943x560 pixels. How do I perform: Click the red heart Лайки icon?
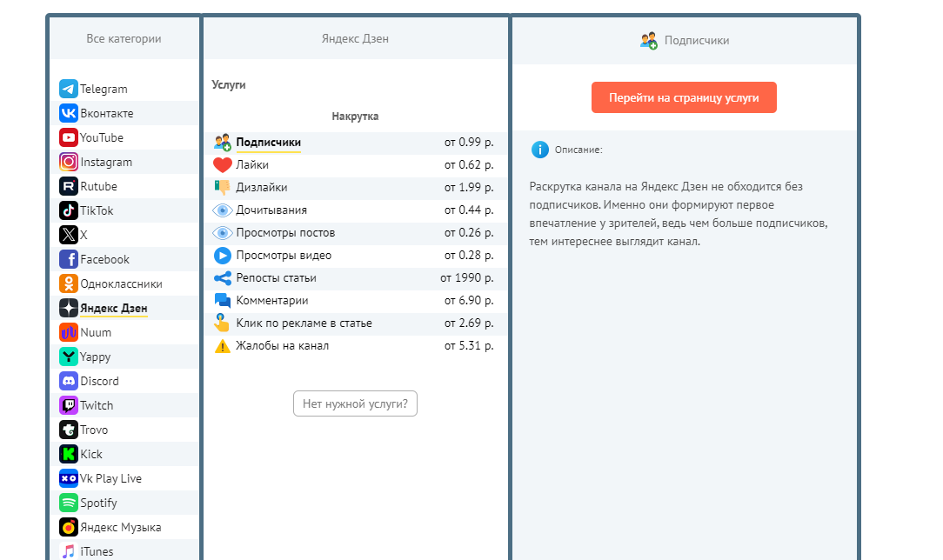(223, 164)
